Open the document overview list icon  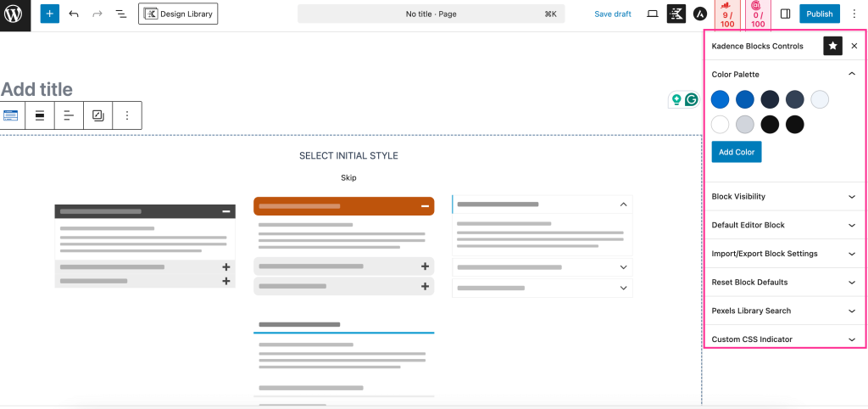click(121, 14)
